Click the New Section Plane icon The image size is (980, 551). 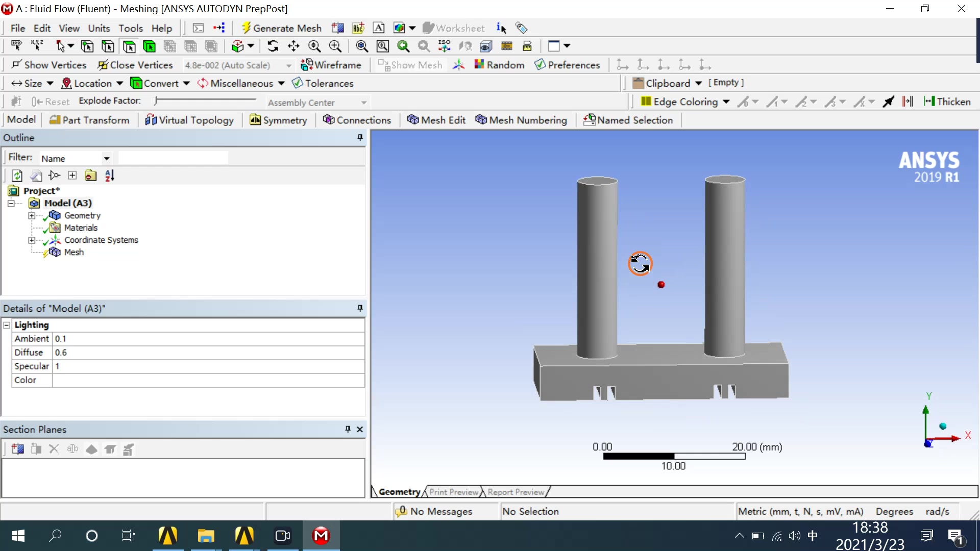pyautogui.click(x=18, y=449)
